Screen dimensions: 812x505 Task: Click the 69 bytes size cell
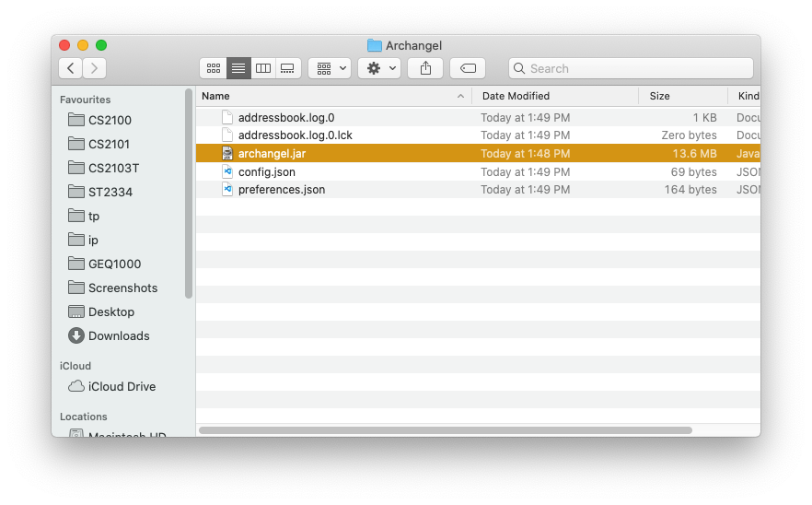pyautogui.click(x=693, y=172)
